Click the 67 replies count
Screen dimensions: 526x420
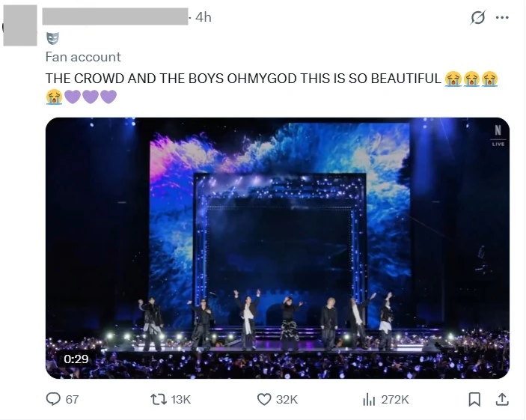[72, 400]
